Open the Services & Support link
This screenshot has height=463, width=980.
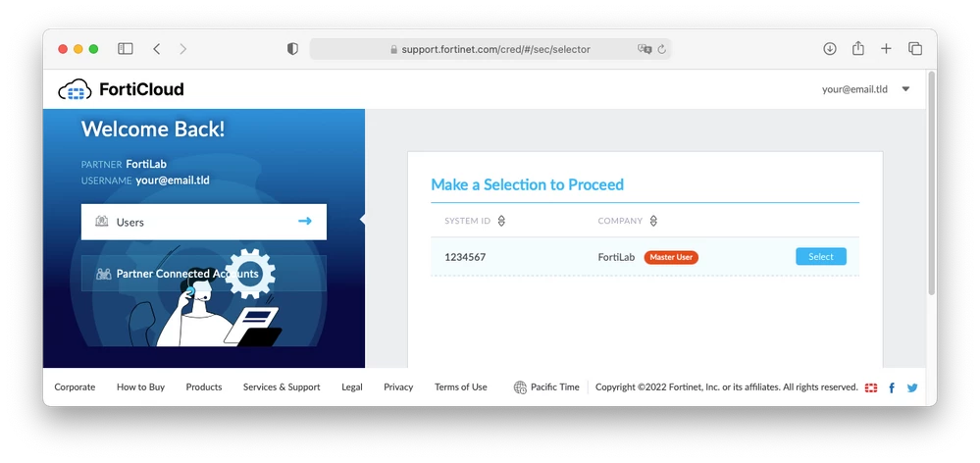[x=282, y=387]
